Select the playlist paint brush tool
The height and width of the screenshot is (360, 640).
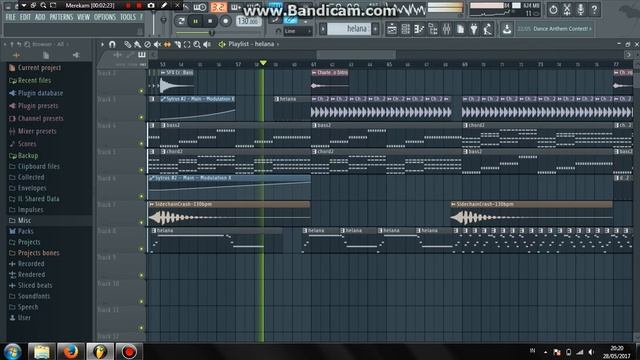[138, 44]
